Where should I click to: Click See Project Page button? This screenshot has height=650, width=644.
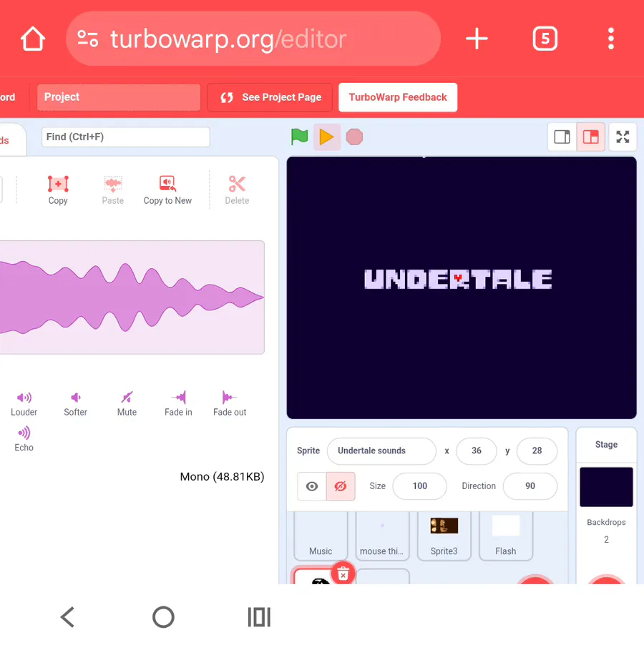270,97
